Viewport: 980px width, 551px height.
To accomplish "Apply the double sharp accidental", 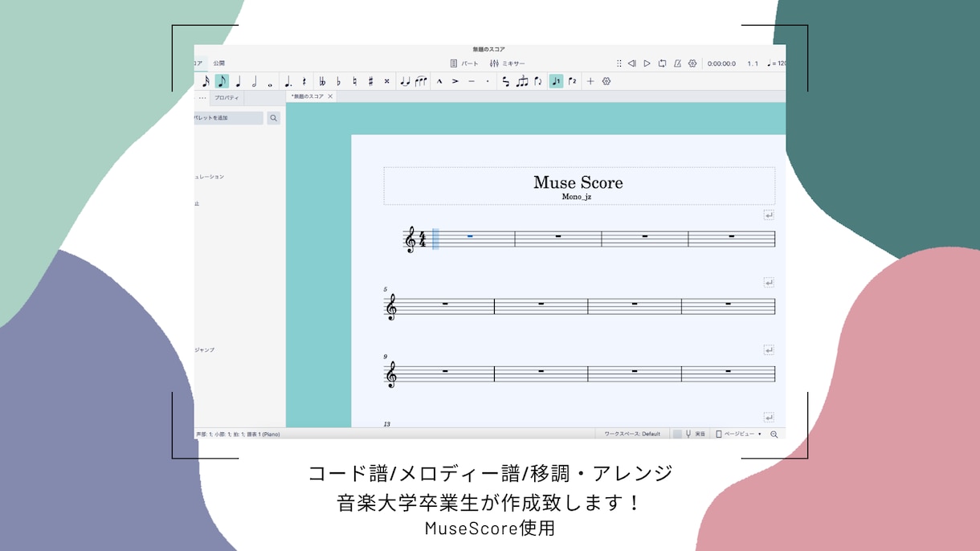I will click(386, 81).
